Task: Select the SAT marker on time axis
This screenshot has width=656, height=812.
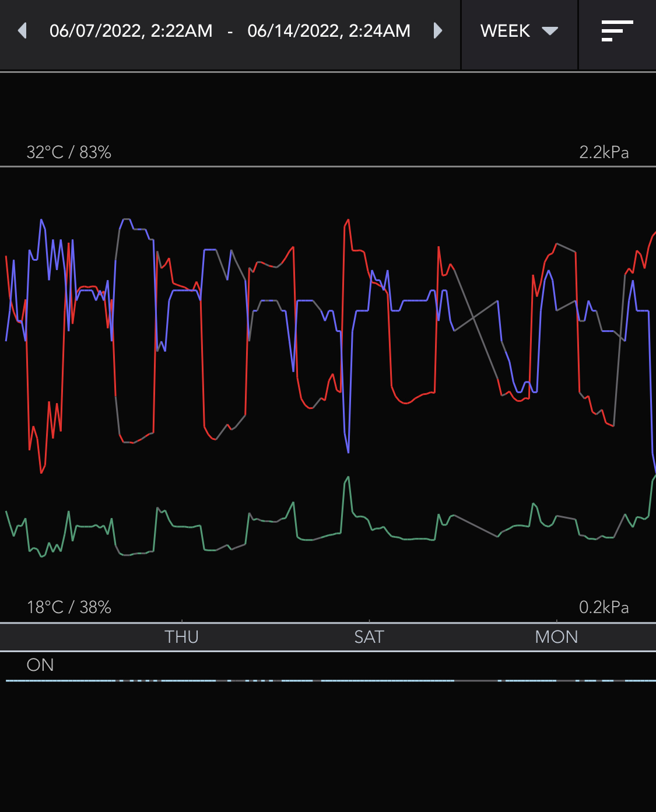Action: (369, 636)
